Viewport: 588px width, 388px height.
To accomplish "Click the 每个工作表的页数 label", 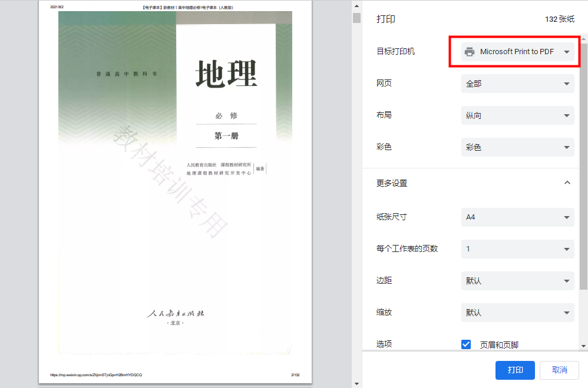I will tap(407, 248).
